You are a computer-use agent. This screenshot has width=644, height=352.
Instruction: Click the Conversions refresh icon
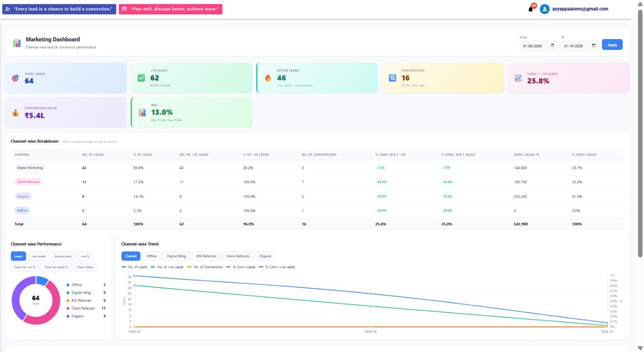[392, 78]
